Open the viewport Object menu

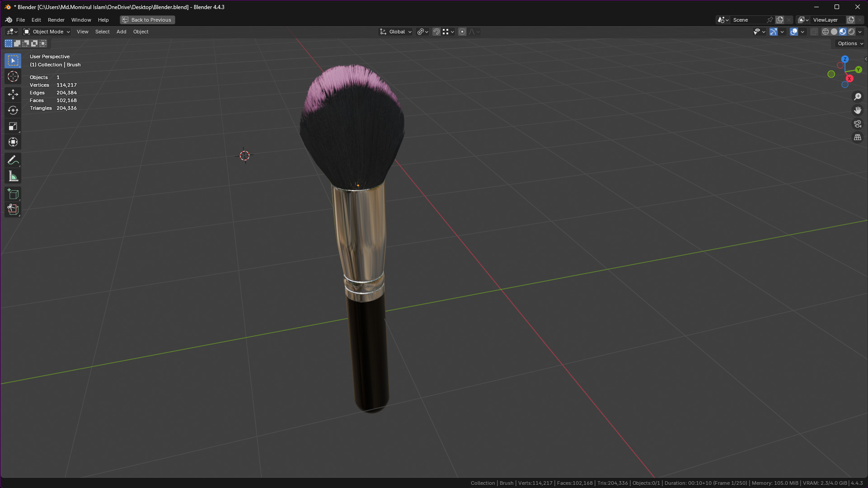tap(141, 32)
